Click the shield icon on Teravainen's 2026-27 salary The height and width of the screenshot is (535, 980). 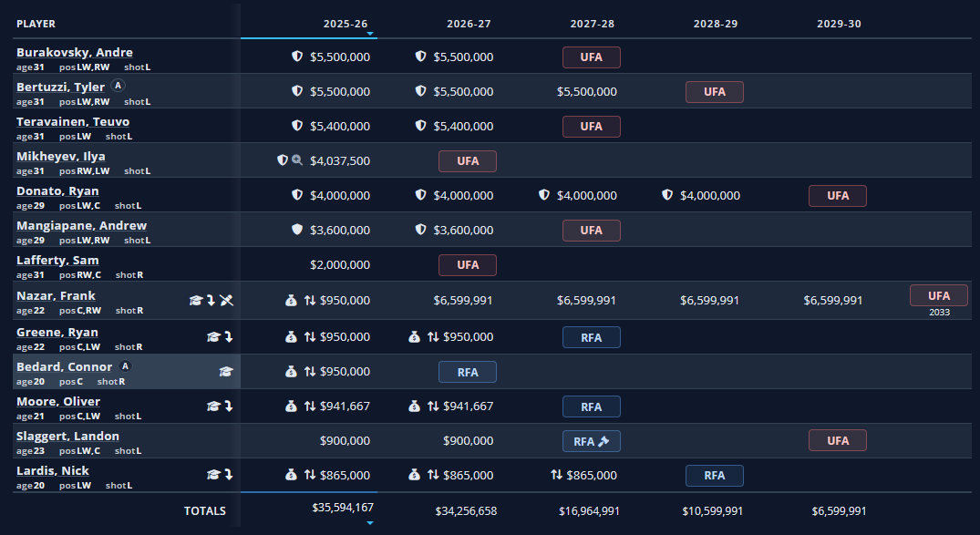[420, 126]
